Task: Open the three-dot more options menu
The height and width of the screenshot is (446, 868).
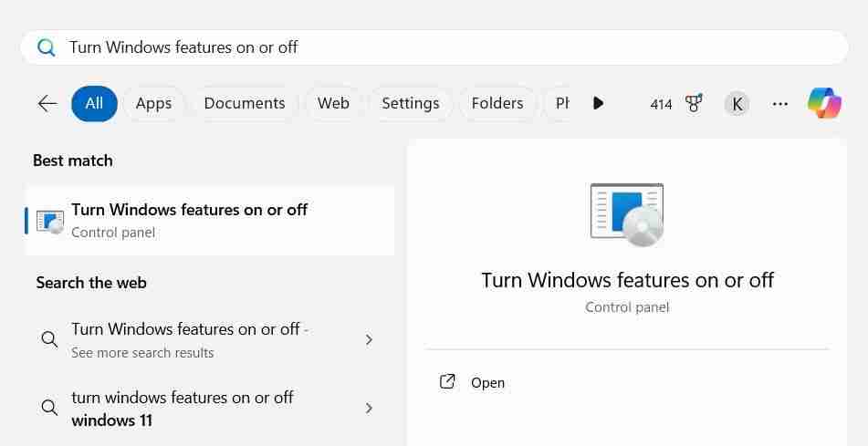Action: click(x=780, y=104)
